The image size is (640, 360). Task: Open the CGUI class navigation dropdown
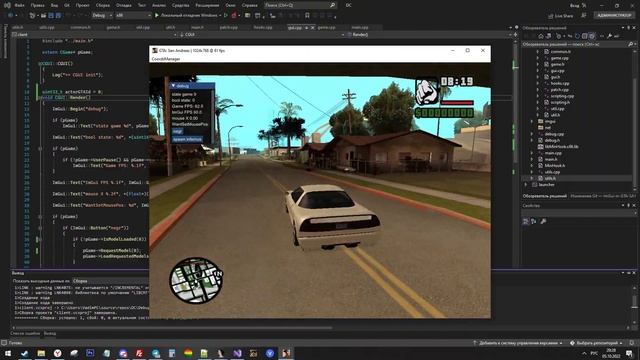coord(262,35)
